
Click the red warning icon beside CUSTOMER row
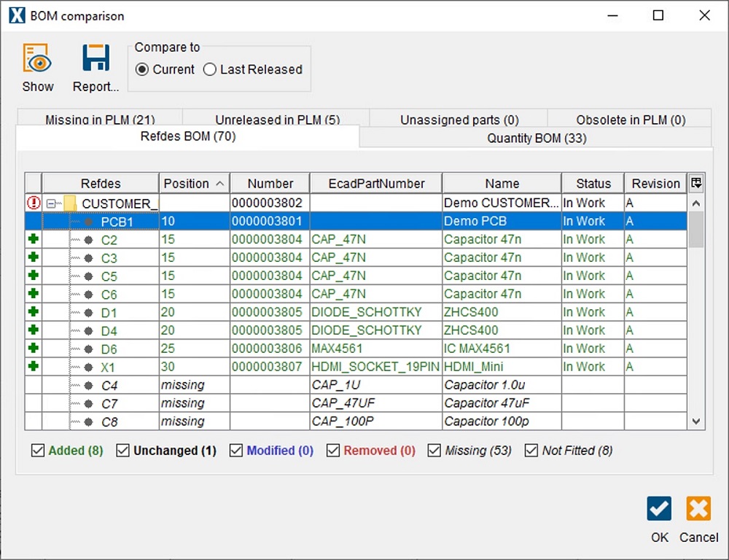coord(34,203)
